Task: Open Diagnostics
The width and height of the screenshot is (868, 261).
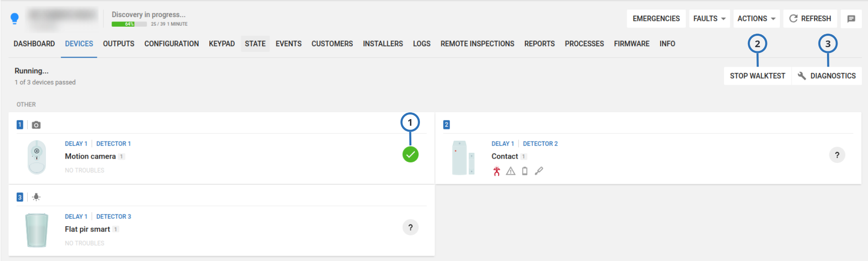Action: [827, 76]
